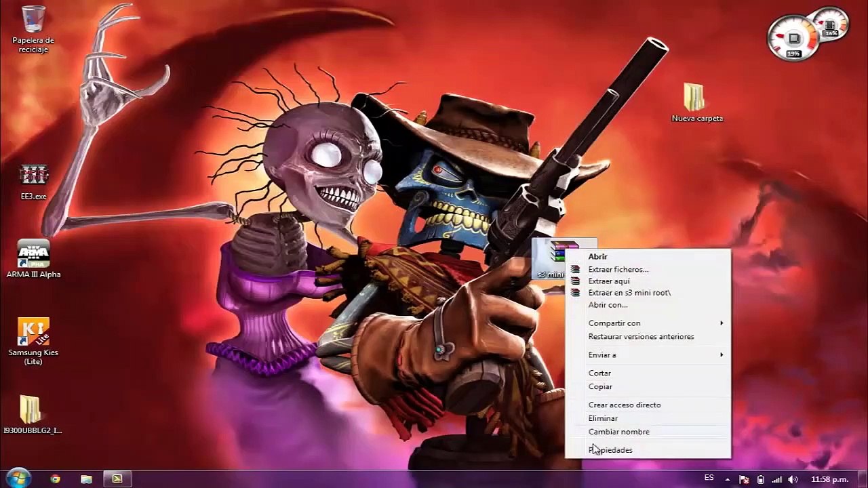
Task: Click the CPU usage meter gadget
Action: point(793,38)
